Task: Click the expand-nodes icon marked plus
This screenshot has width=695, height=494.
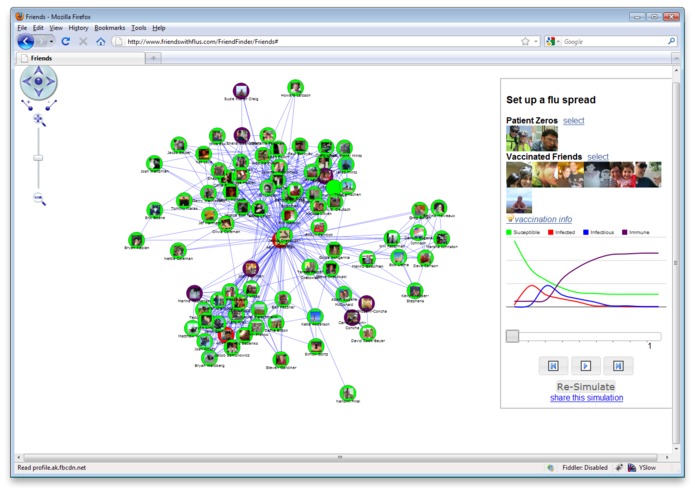Action: click(27, 105)
